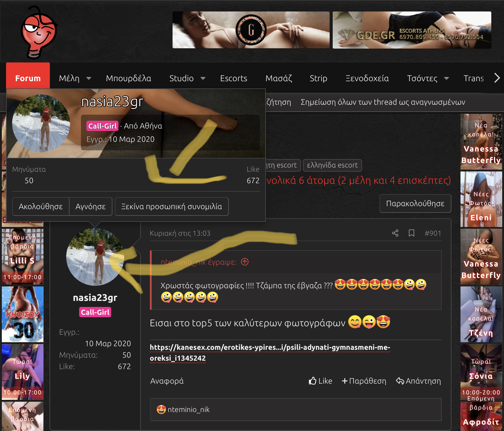Open the GDE.GR Escorts Athens banner
Image resolution: width=504 pixels, height=431 pixels.
(412, 30)
